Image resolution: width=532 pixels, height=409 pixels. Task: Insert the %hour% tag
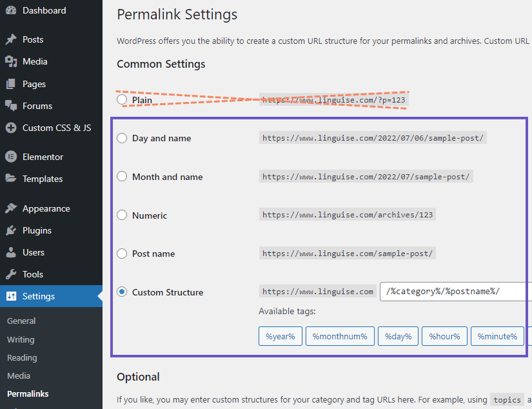pyautogui.click(x=444, y=336)
